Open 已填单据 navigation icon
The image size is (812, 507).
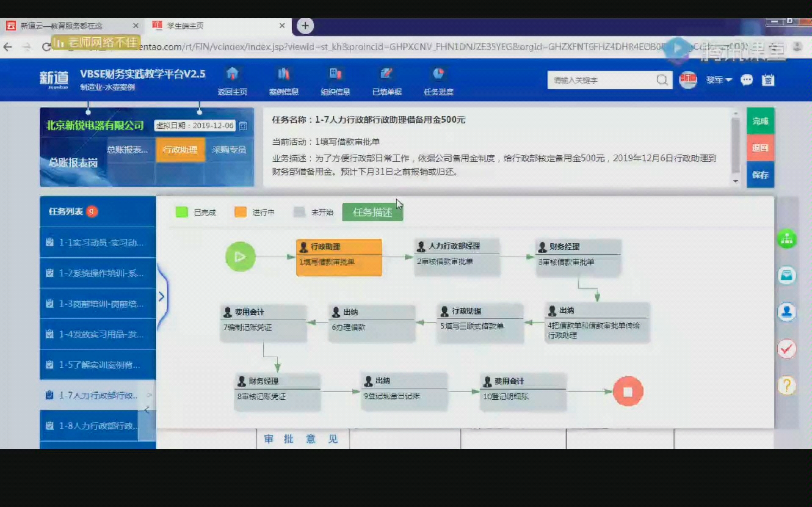point(387,74)
